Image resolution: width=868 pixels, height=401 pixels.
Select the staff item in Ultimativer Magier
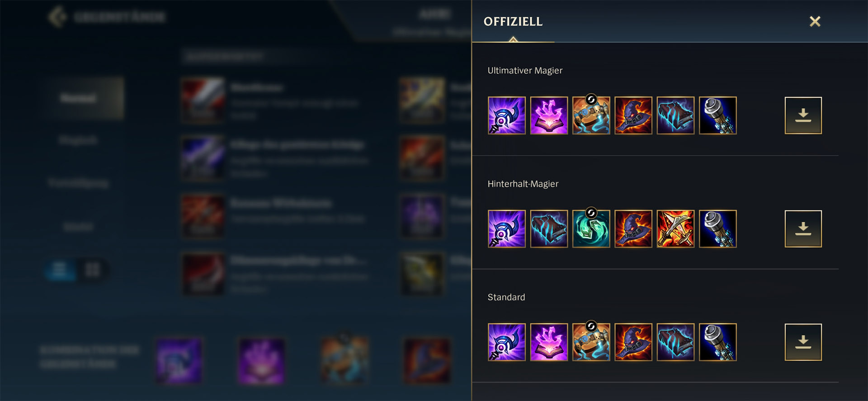(507, 115)
